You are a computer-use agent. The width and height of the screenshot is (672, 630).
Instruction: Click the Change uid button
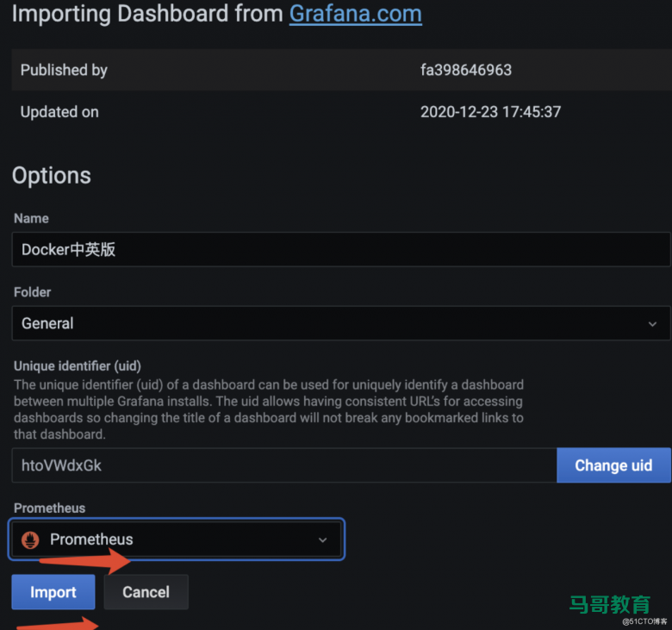coord(613,465)
